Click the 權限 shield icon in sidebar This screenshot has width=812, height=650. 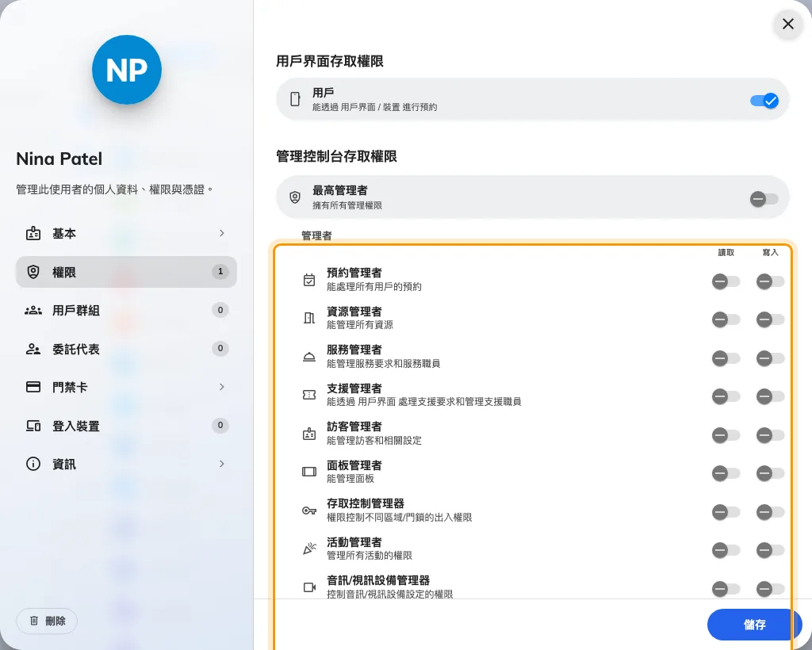33,272
